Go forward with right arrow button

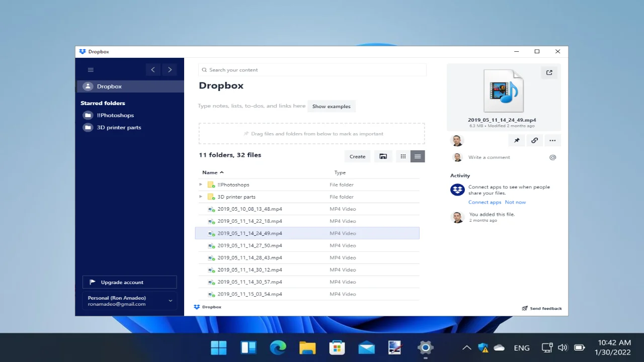point(170,70)
